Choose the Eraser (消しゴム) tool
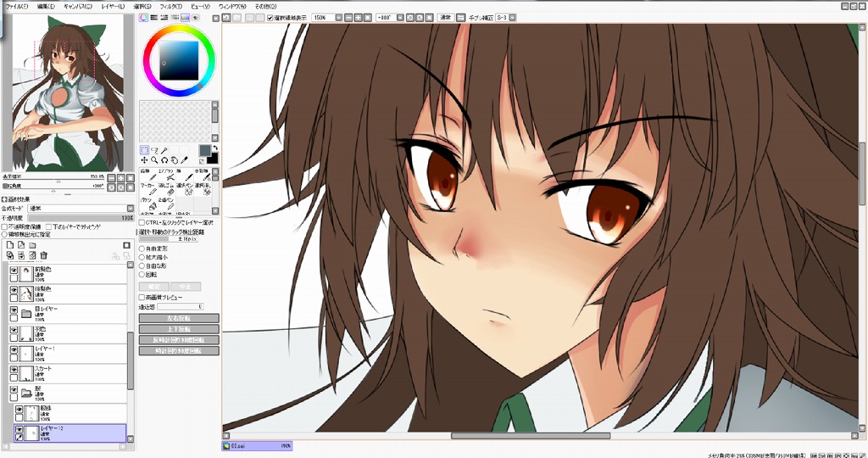 coord(167,189)
